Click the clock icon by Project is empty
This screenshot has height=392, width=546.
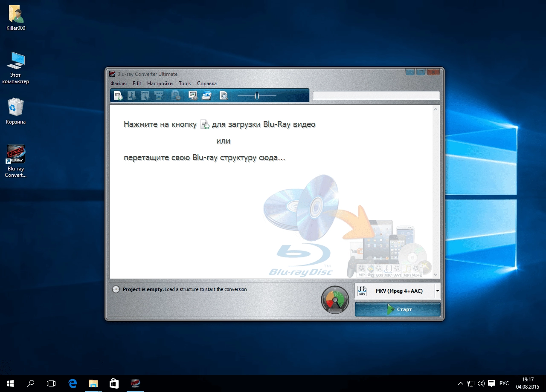[x=116, y=289]
